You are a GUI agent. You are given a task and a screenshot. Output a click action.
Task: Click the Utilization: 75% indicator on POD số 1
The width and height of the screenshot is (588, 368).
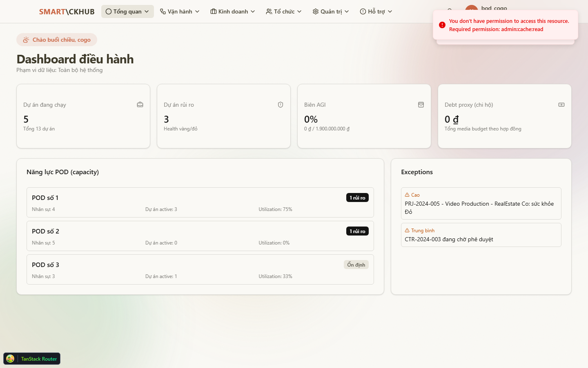(x=275, y=209)
